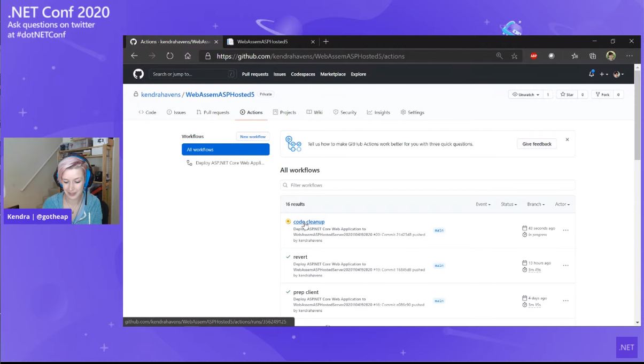Click the Filter workflows search field
The height and width of the screenshot is (364, 644).
pos(428,185)
